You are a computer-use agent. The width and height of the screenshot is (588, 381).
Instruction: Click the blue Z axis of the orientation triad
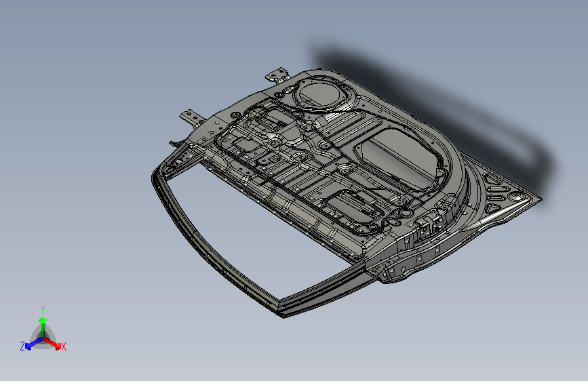tap(33, 344)
